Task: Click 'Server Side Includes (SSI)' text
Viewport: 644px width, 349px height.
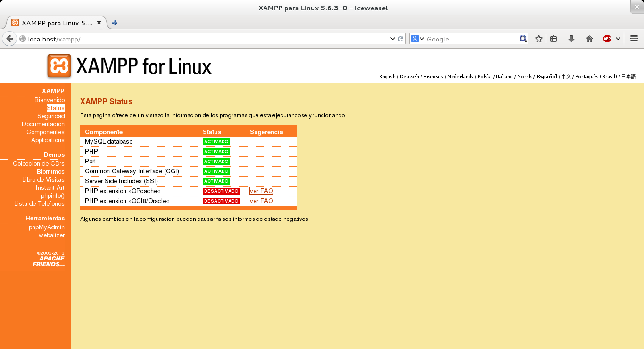Action: click(121, 181)
